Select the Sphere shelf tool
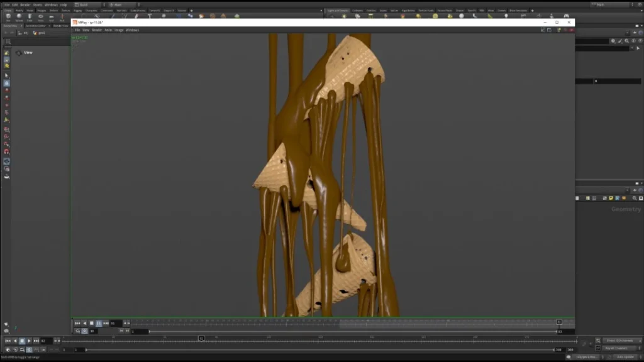This screenshot has width=644, height=362. (19, 16)
